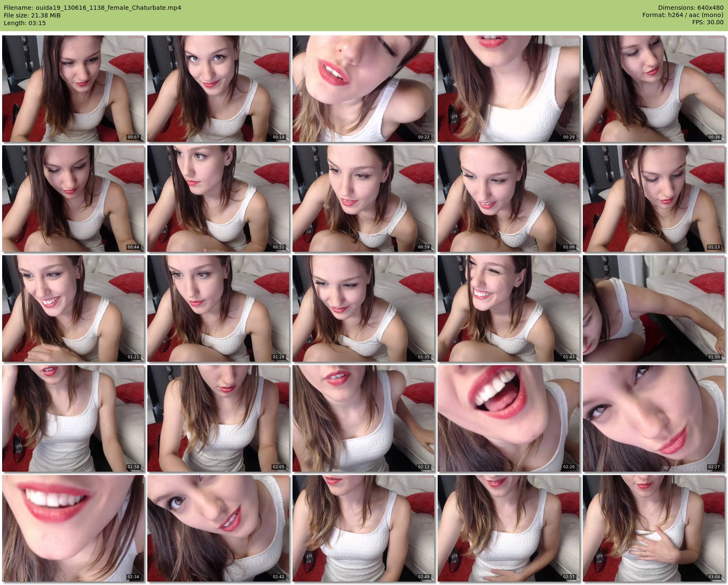
Task: Select the 'File size: 21.38 MiB' text
Action: tap(32, 15)
